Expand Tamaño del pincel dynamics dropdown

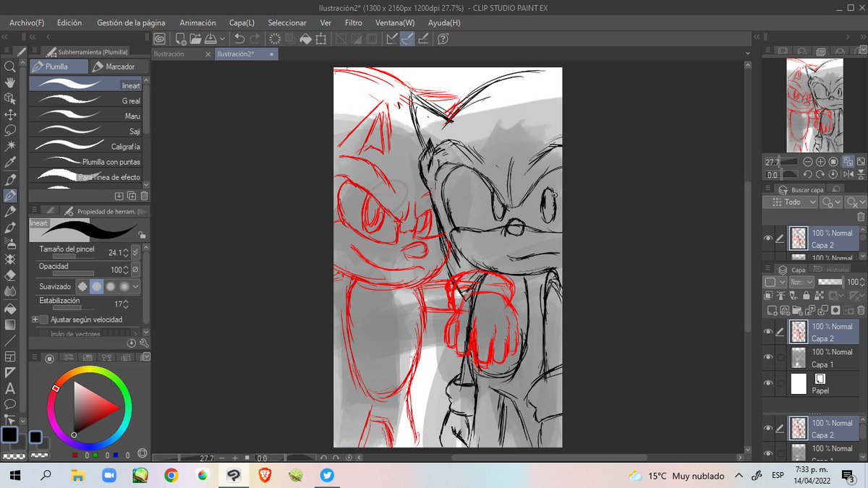click(136, 252)
